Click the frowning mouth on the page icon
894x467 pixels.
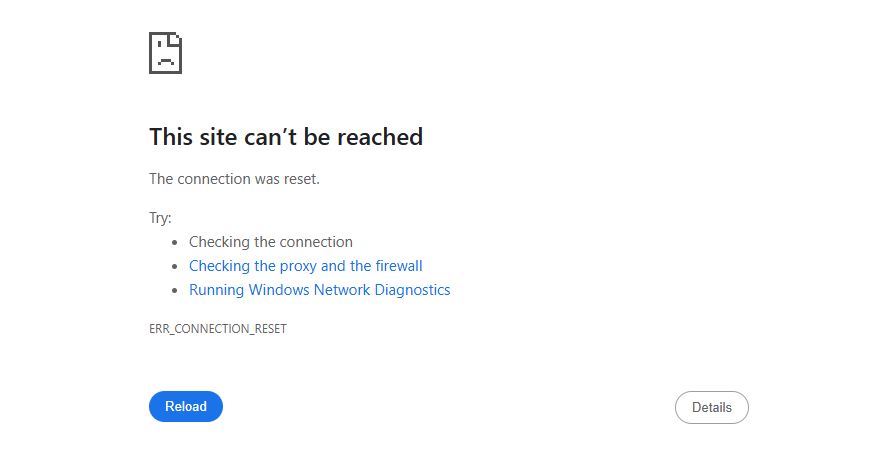pos(165,61)
